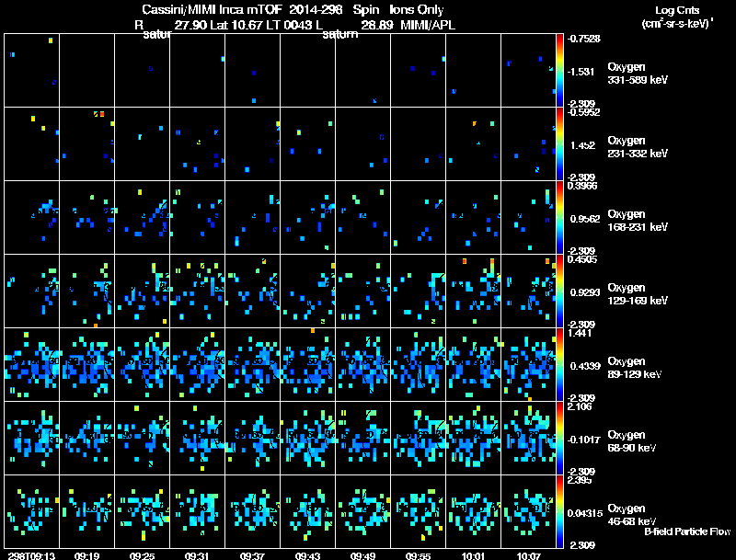Click the Oxygen 89-129 keV color bar
The width and height of the screenshot is (736, 560).
(561, 365)
